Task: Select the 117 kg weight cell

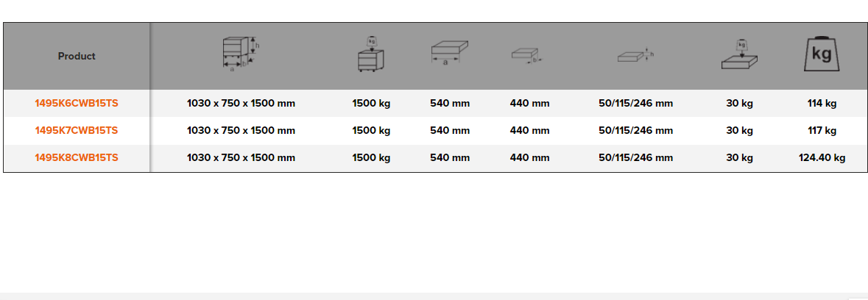Action: point(822,131)
